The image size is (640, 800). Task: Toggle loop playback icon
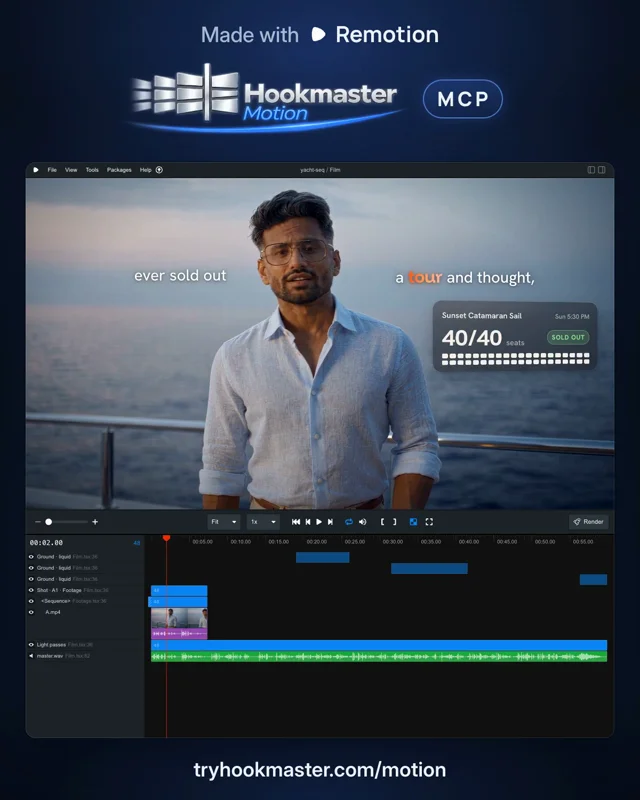tap(349, 522)
